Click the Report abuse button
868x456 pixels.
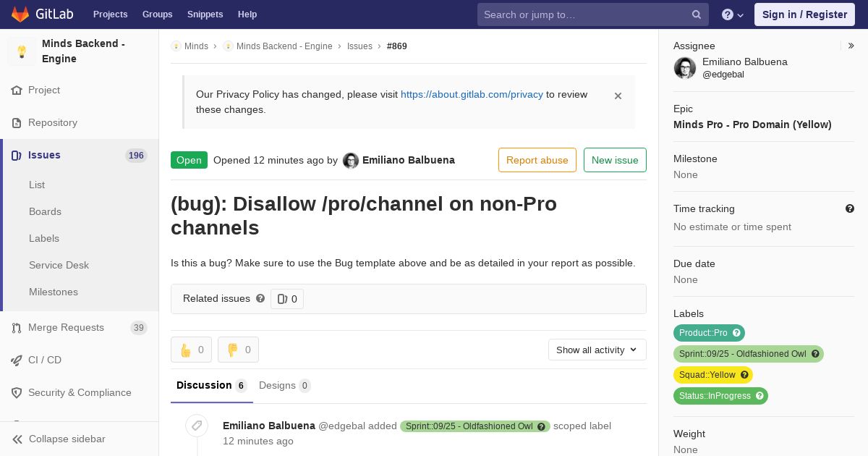(x=537, y=160)
